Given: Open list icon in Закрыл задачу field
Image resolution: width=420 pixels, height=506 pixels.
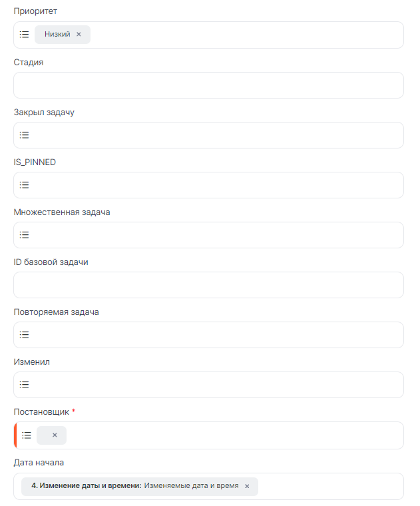Looking at the screenshot, I should click(x=24, y=135).
